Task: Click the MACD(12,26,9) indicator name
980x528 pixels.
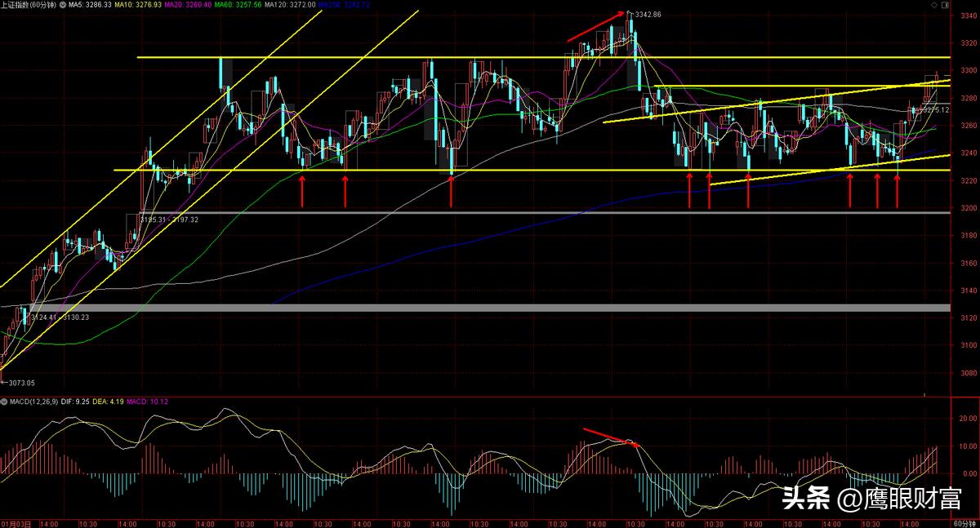Action: click(x=34, y=402)
